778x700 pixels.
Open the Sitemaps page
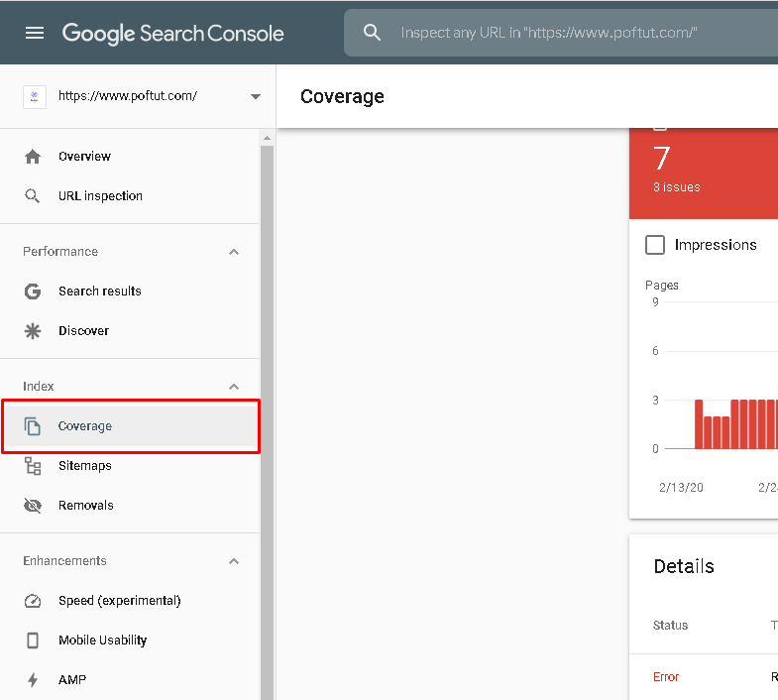tap(85, 466)
